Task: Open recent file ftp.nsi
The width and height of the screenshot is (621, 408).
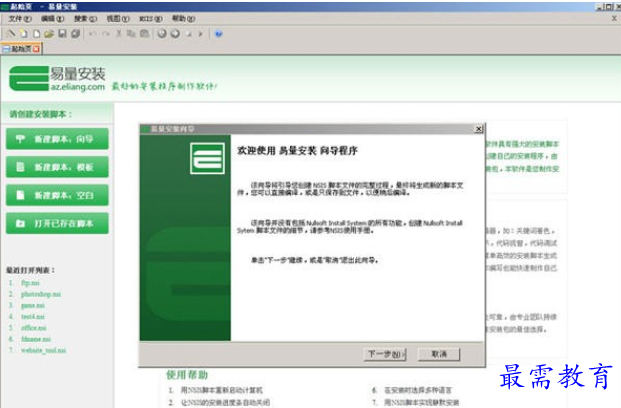Action: (30, 283)
